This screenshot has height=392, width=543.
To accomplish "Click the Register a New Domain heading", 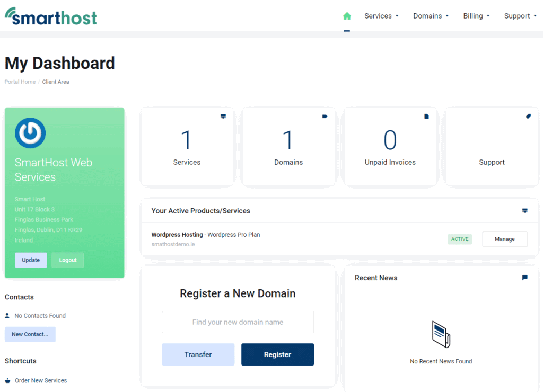I will click(x=238, y=293).
